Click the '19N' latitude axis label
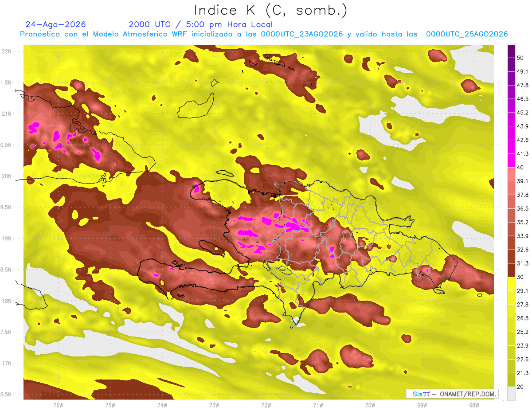Image resolution: width=532 pixels, height=411 pixels. coord(8,239)
